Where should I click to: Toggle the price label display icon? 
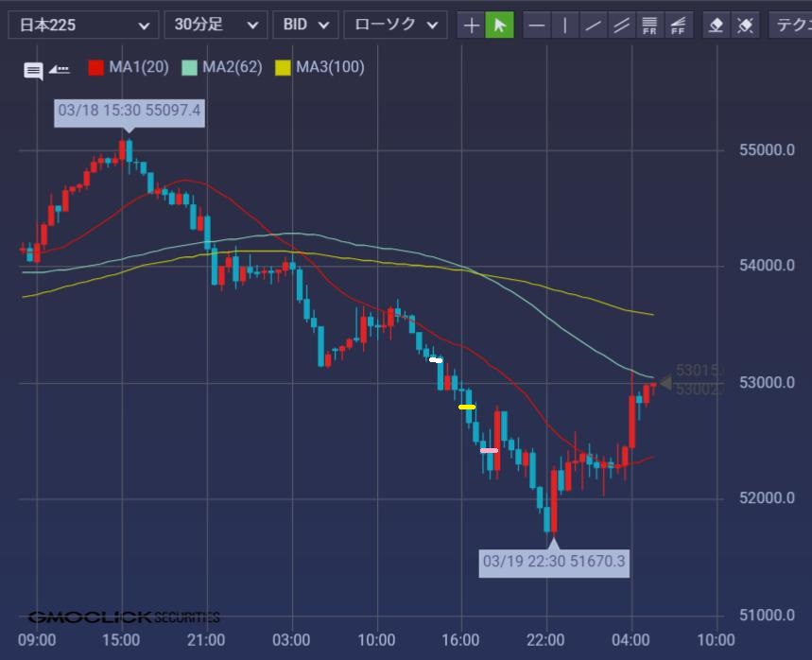click(60, 69)
